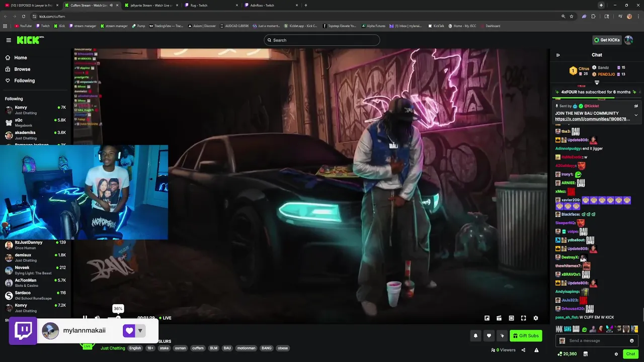Image resolution: width=644 pixels, height=362 pixels.
Task: Reload the page
Action: 23,16
